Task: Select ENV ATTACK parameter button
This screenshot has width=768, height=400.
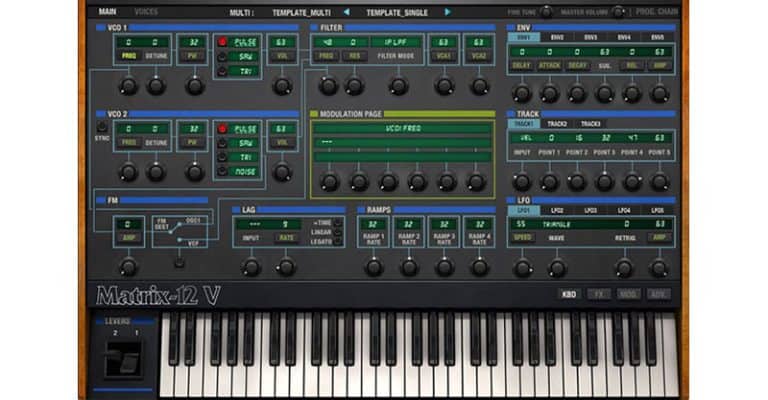Action: [x=550, y=65]
